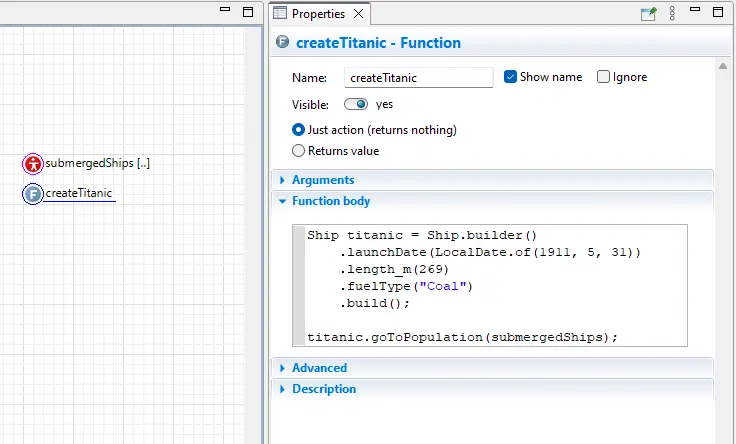
Task: Click the launchDate code line
Action: pos(490,253)
